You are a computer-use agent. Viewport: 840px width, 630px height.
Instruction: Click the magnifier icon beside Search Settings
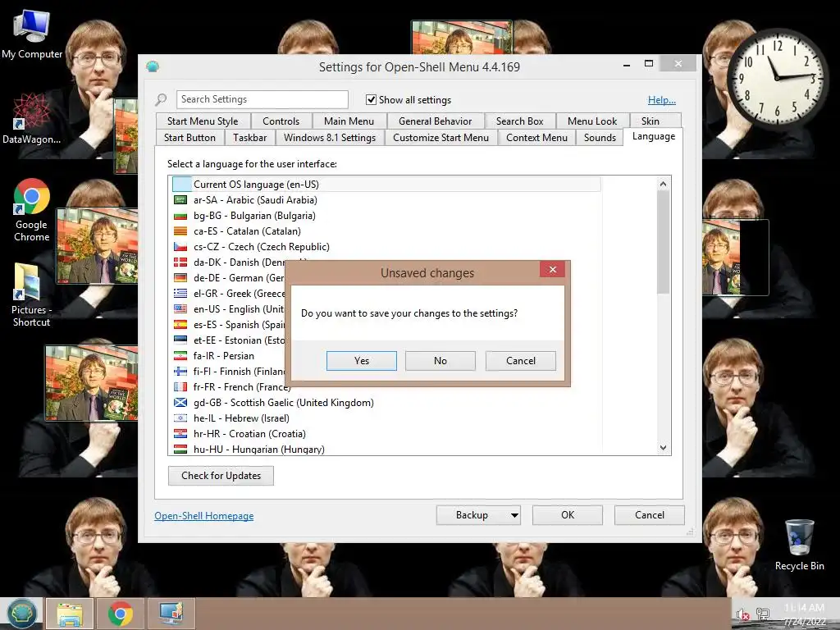click(x=161, y=99)
